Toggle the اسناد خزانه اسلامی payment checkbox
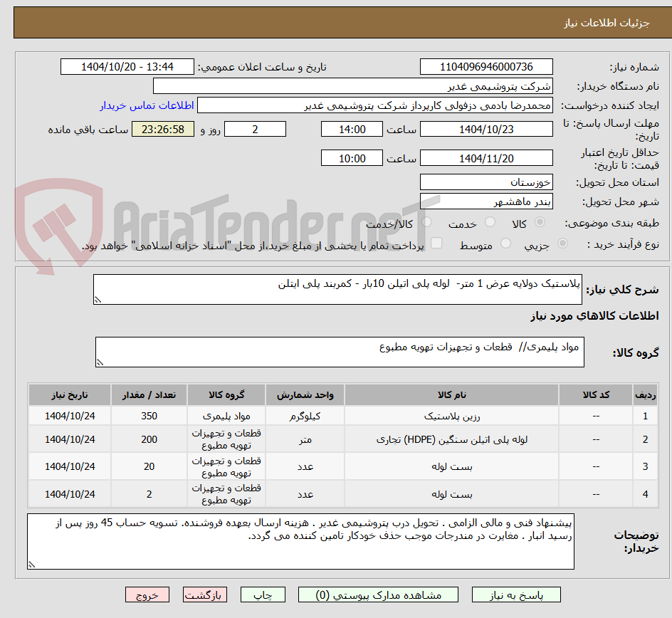This screenshot has height=618, width=672. (x=436, y=243)
